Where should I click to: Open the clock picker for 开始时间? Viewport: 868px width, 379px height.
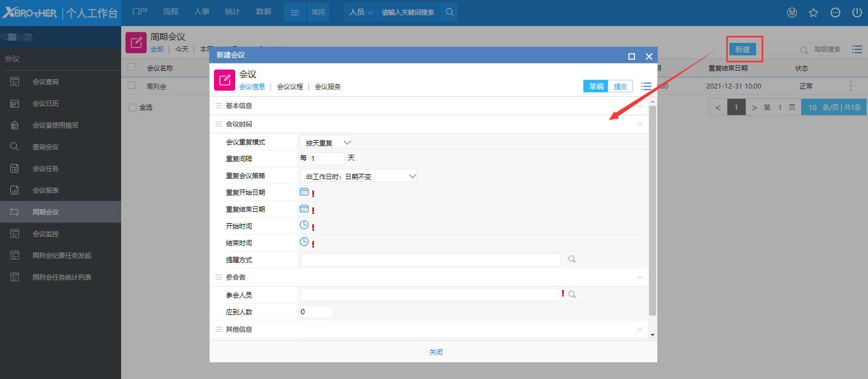[304, 225]
